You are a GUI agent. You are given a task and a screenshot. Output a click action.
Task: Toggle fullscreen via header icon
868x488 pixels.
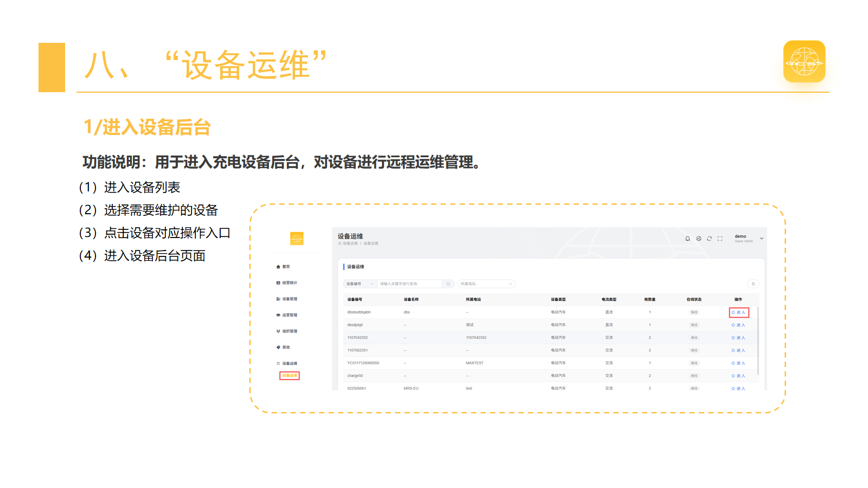(x=720, y=239)
